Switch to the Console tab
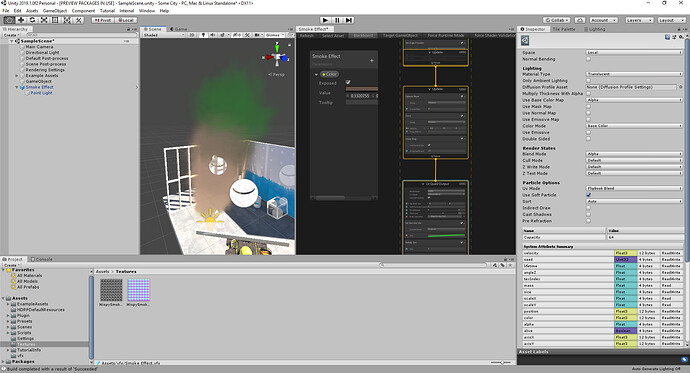This screenshot has width=690, height=373. [41, 259]
